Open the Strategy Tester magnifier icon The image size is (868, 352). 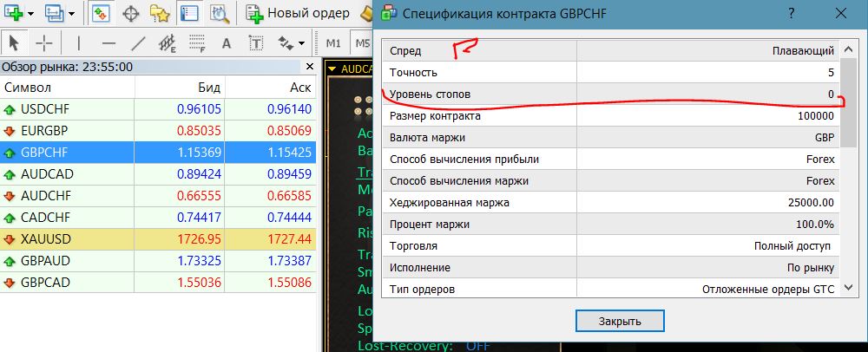coord(220,13)
